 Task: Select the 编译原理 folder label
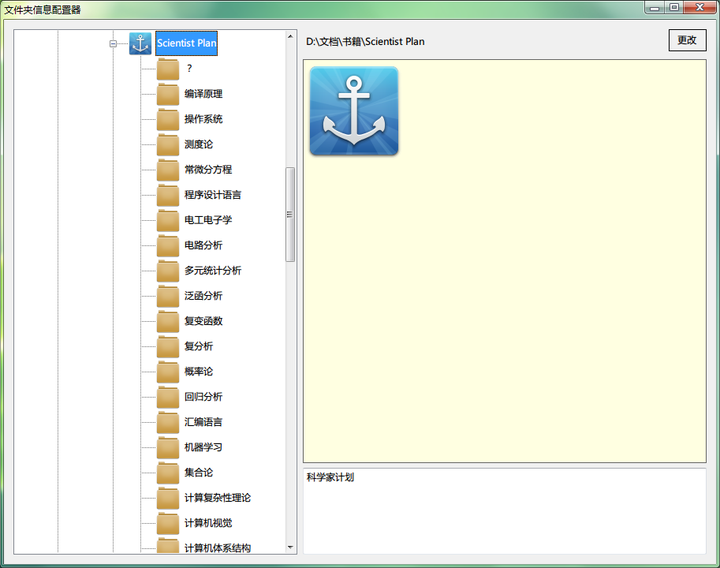point(203,94)
